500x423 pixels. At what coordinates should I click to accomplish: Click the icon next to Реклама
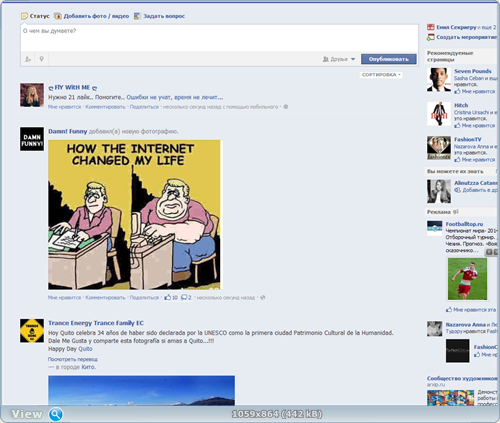pyautogui.click(x=456, y=212)
